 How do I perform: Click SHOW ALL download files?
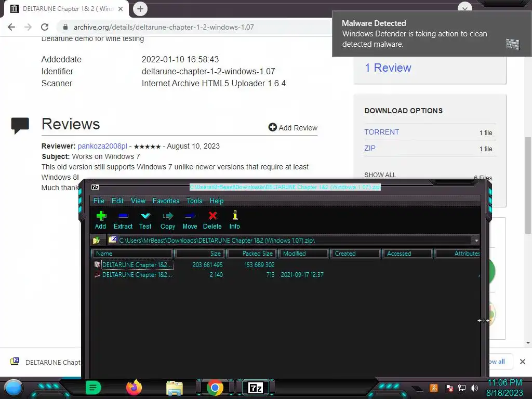tap(380, 175)
